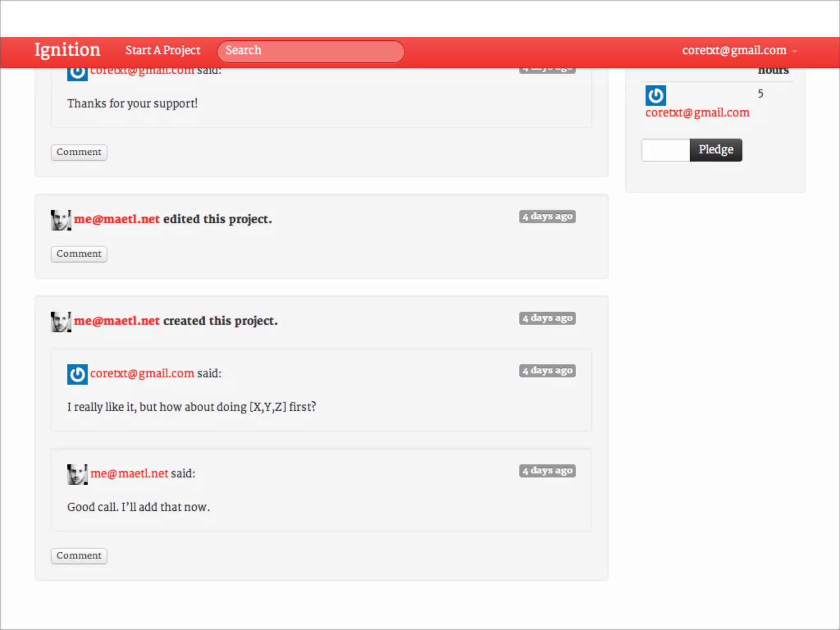This screenshot has width=840, height=630.
Task: Open the Start A Project menu item
Action: coord(163,50)
